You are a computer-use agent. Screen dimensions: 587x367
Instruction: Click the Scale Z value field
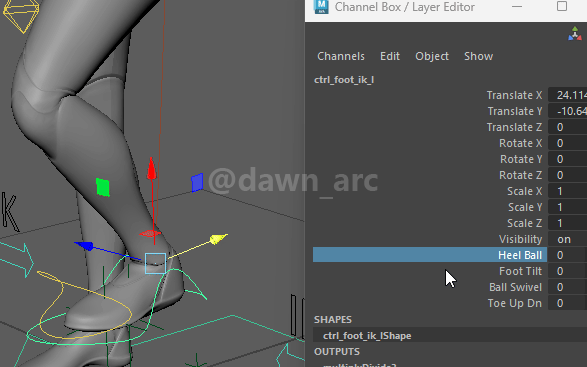point(567,223)
